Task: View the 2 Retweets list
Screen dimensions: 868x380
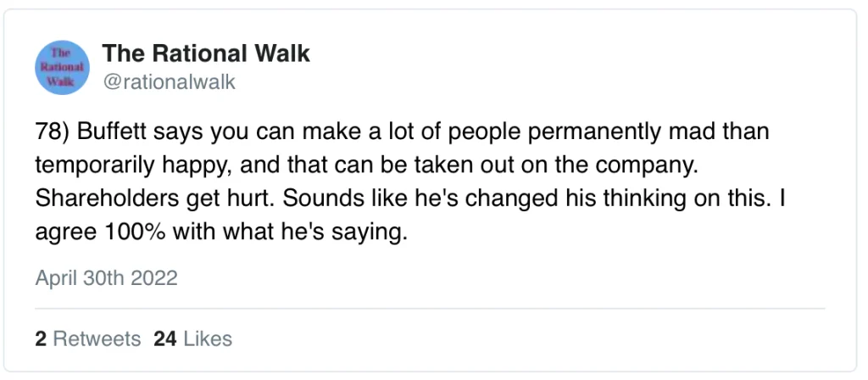Action: [88, 339]
